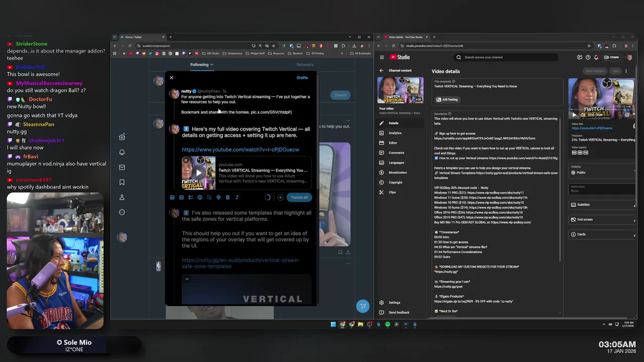The image size is (644, 362).
Task: Go back to Channel content
Action: pos(396,70)
